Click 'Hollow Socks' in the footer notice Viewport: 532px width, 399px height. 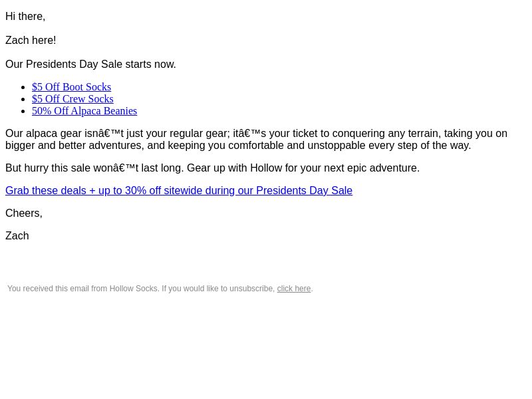click(x=134, y=289)
